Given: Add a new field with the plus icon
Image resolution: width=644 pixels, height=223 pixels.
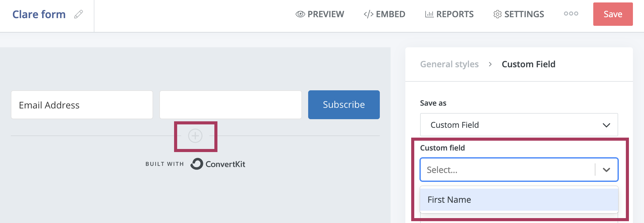Looking at the screenshot, I should pyautogui.click(x=195, y=136).
